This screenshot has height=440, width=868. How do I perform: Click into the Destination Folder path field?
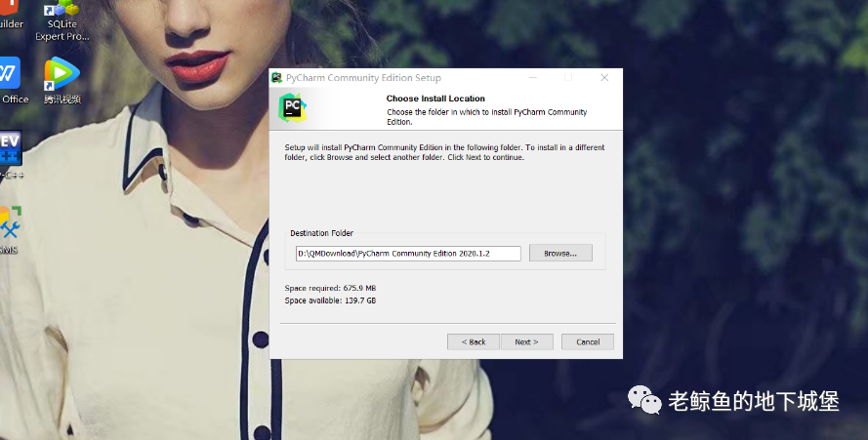tap(407, 254)
